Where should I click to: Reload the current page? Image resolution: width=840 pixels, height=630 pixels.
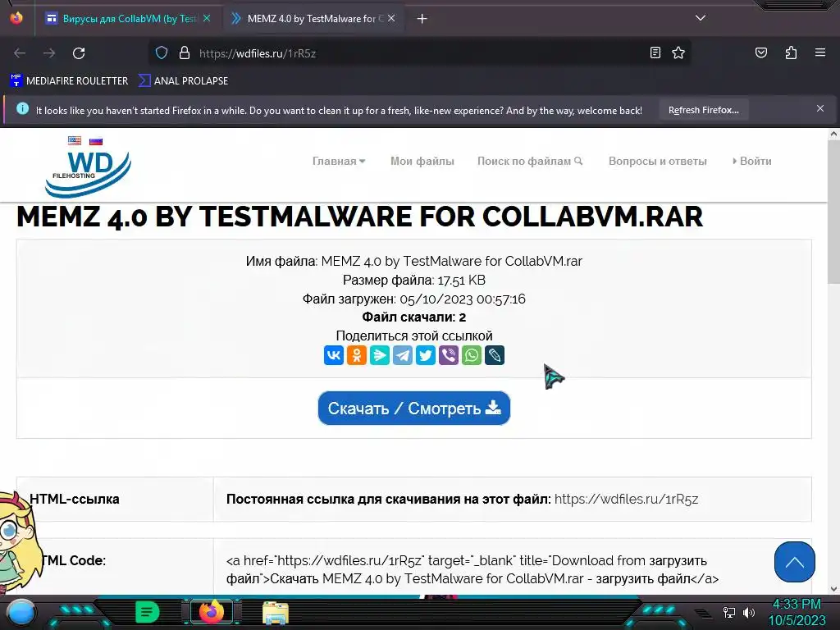(x=79, y=53)
